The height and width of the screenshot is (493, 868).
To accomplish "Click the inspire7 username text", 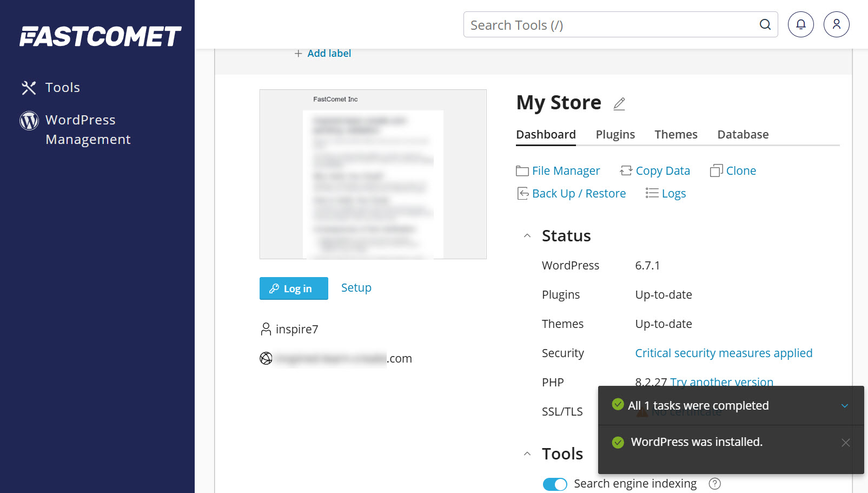I will coord(297,330).
